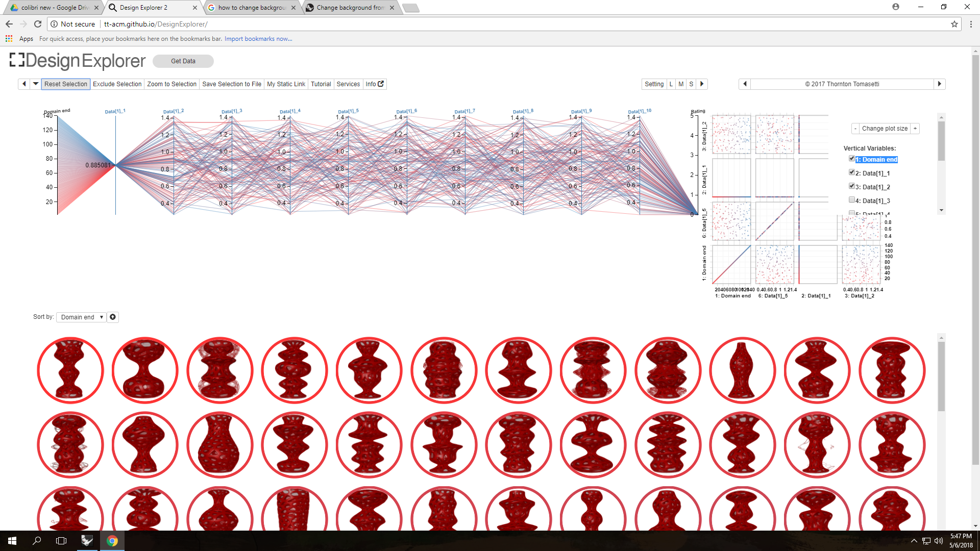The height and width of the screenshot is (551, 980).
Task: Click the right arrow after the S size button
Action: pyautogui.click(x=702, y=84)
